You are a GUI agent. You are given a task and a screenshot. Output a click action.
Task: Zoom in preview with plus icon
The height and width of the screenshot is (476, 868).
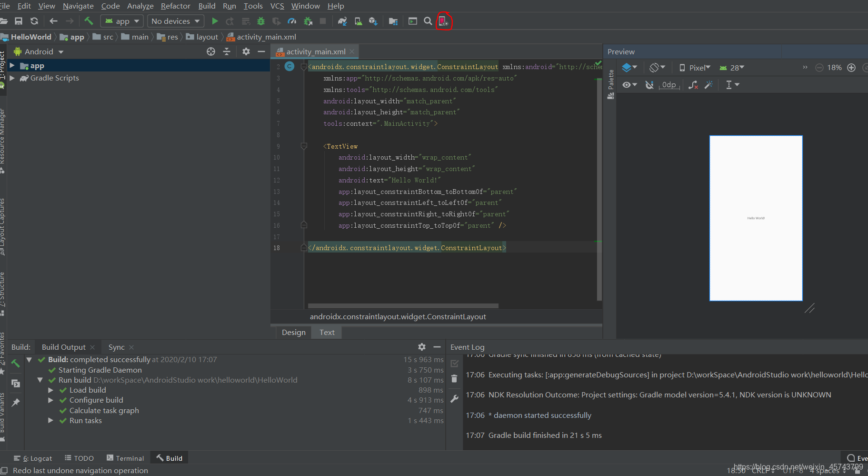(x=851, y=68)
